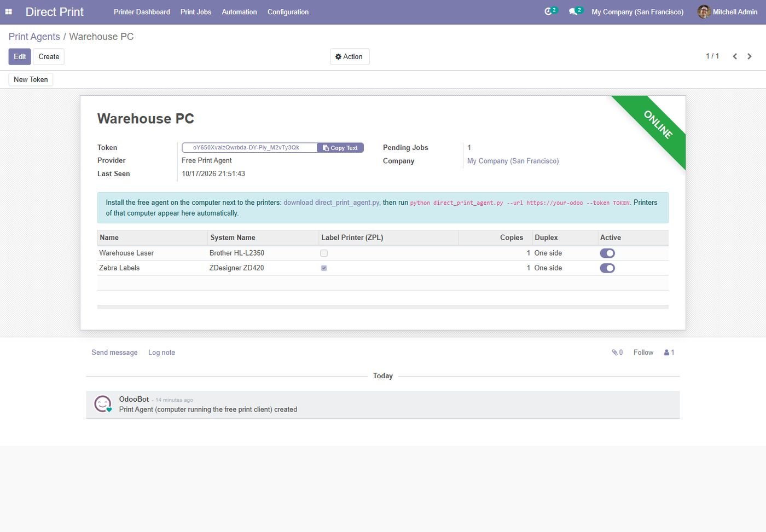Disable Active switch for Warehouse Laser
Image resolution: width=766 pixels, height=532 pixels.
click(x=607, y=253)
